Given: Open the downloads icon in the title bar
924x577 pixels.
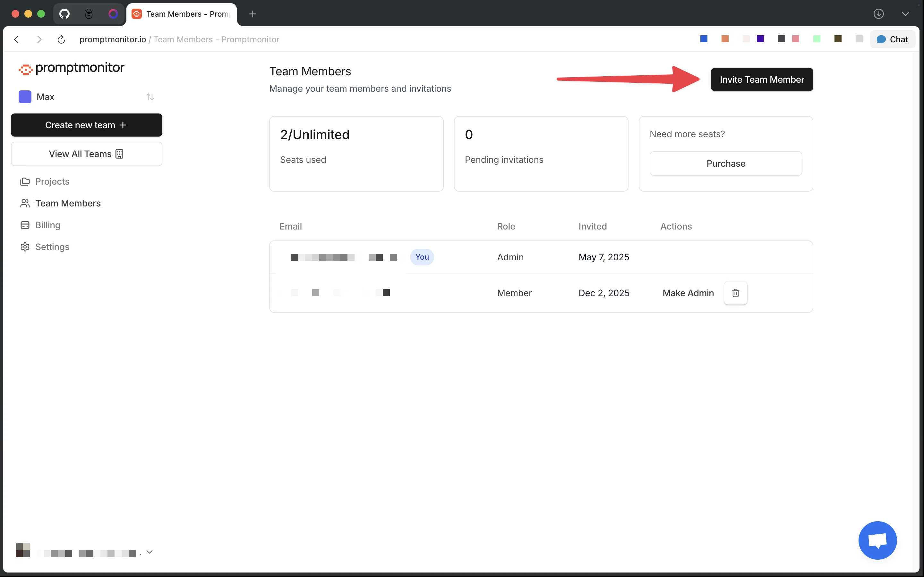Looking at the screenshot, I should [878, 14].
